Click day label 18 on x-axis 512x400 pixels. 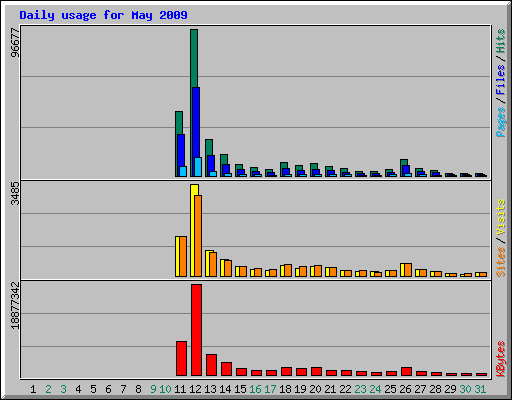[285, 389]
